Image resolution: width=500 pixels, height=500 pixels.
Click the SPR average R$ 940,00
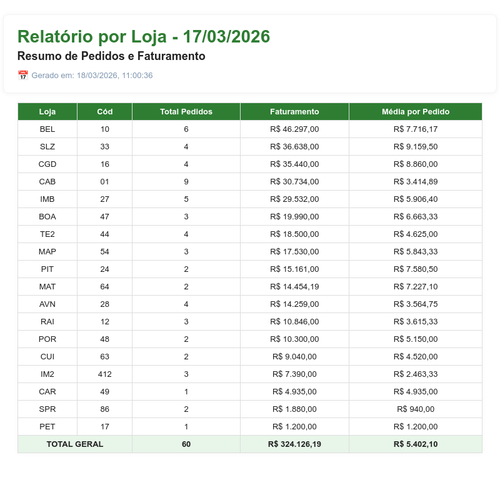coord(415,409)
